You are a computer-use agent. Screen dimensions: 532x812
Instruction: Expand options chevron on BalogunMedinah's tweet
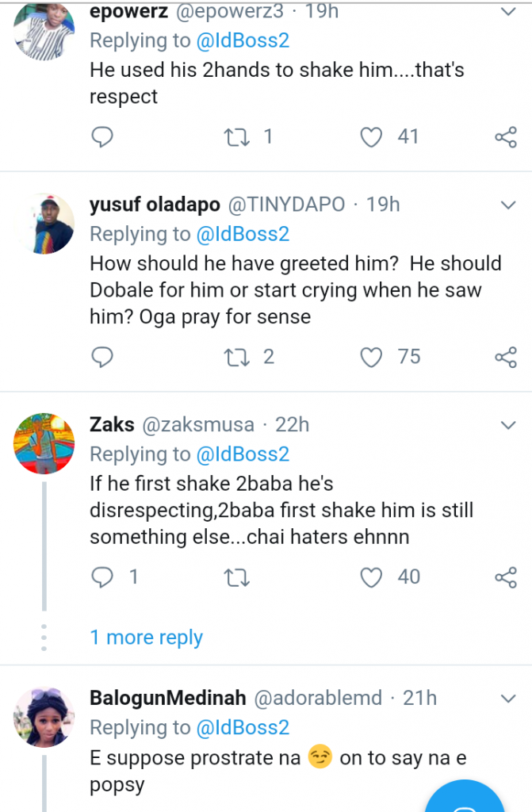pos(508,698)
